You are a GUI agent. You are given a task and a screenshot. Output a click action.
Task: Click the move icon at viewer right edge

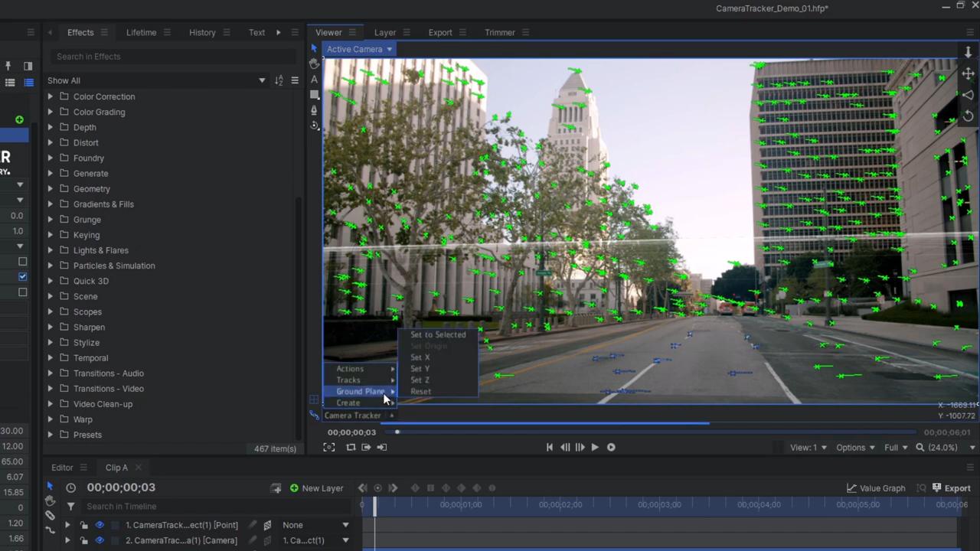pyautogui.click(x=968, y=73)
